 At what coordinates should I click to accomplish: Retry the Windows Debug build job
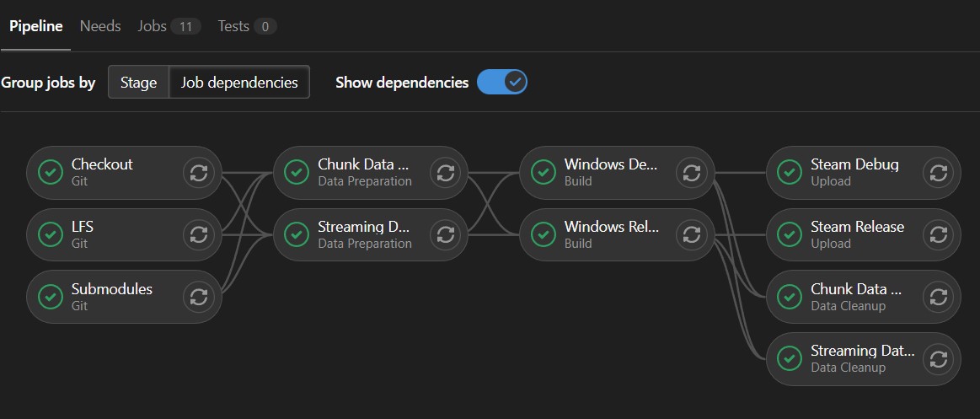point(692,173)
